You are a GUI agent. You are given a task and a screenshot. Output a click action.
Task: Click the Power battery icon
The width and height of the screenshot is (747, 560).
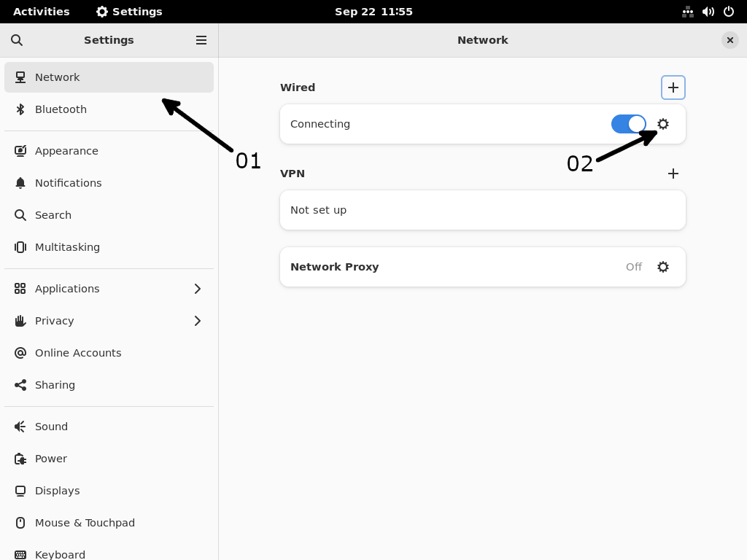click(20, 458)
